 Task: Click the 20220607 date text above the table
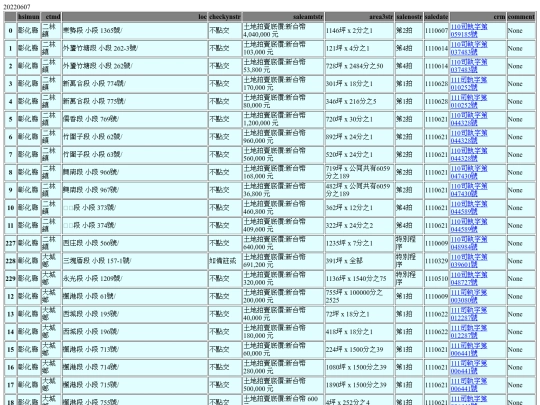17,7
